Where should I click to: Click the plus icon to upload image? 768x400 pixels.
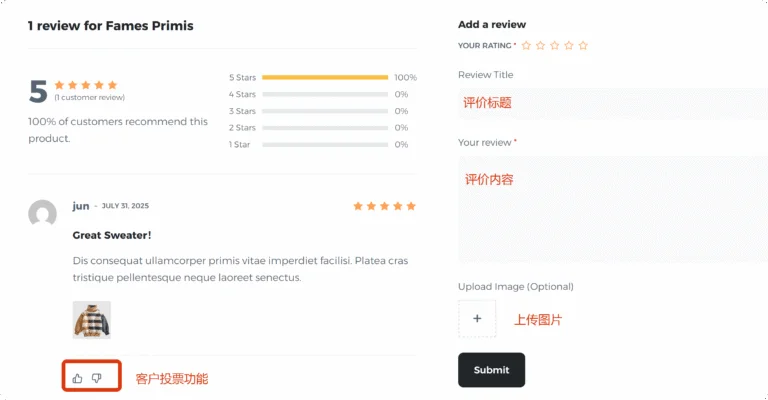tap(477, 319)
